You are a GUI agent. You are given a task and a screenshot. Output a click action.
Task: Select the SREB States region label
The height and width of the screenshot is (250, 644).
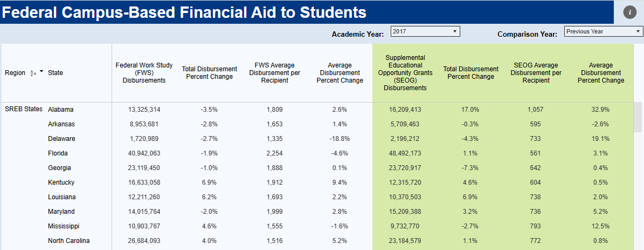(24, 110)
